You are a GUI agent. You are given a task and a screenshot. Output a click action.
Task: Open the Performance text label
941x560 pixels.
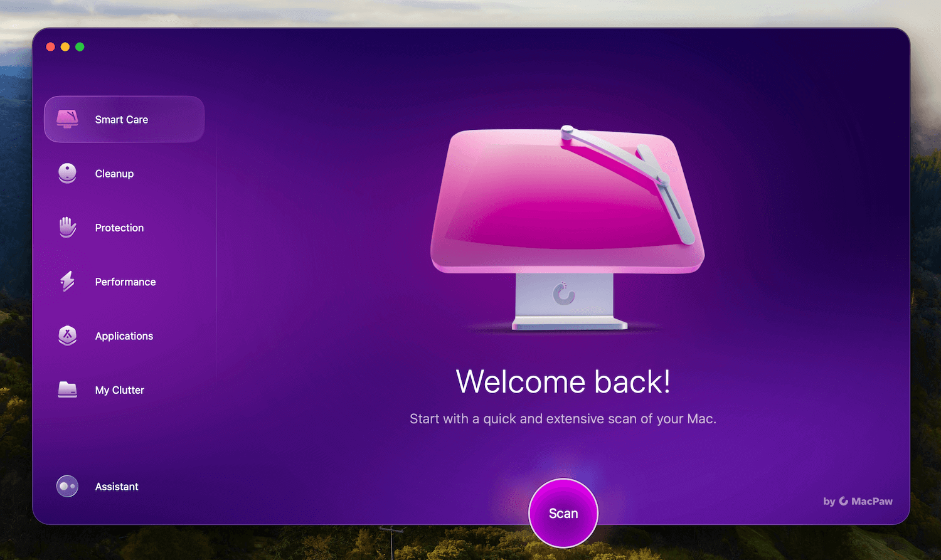click(x=125, y=282)
